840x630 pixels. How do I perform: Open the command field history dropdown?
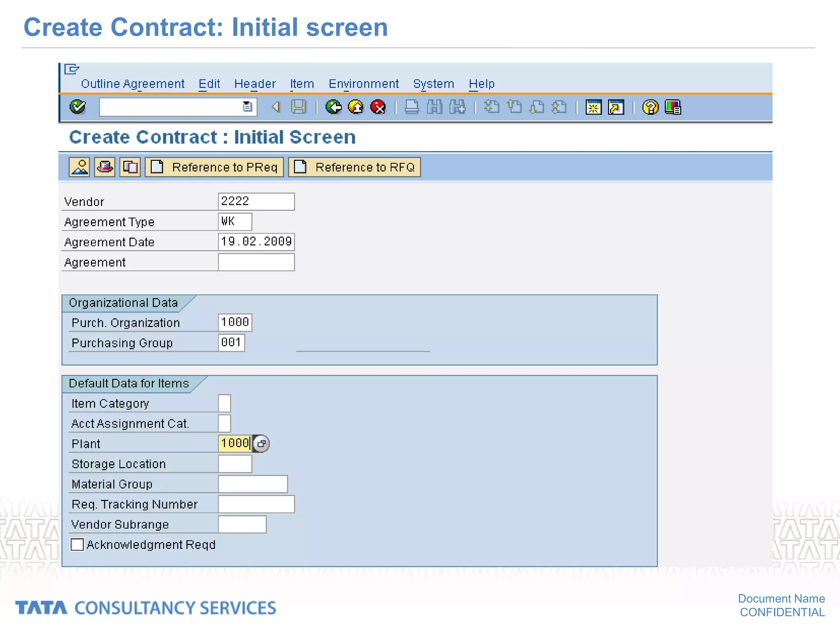(247, 107)
